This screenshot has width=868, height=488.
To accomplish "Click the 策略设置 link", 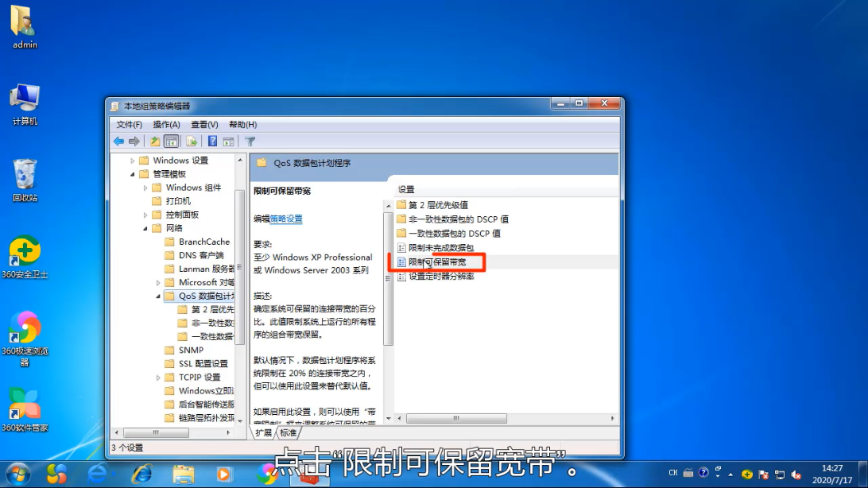I will (x=286, y=219).
